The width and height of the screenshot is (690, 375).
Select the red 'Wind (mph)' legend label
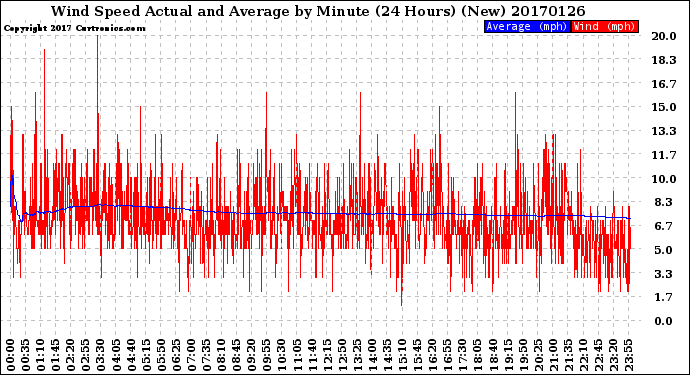604,26
